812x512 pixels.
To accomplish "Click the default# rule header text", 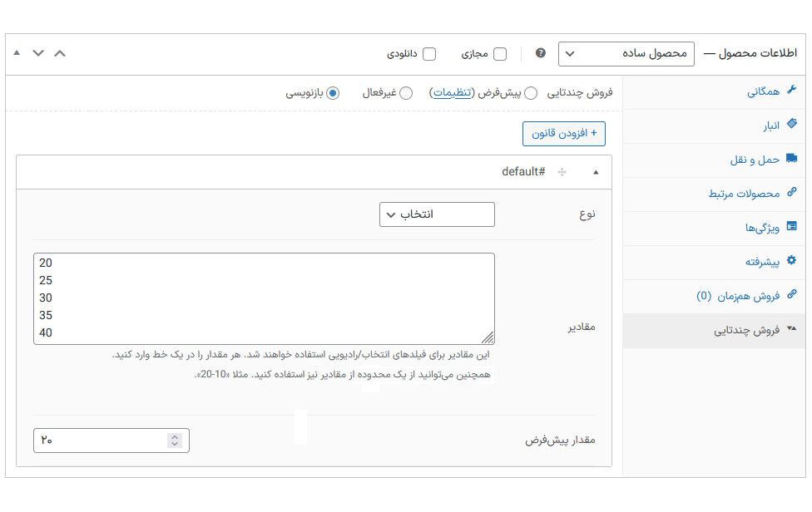I will [x=523, y=172].
